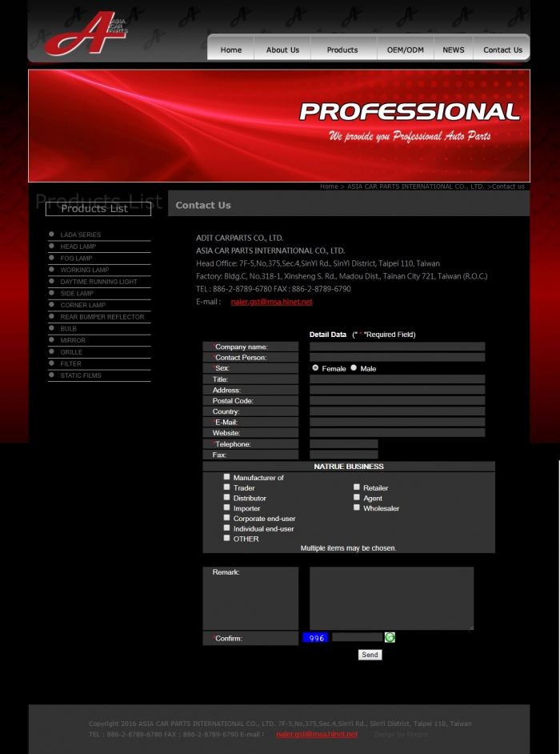Open CORNER LAMP category
560x754 pixels.
tap(82, 305)
